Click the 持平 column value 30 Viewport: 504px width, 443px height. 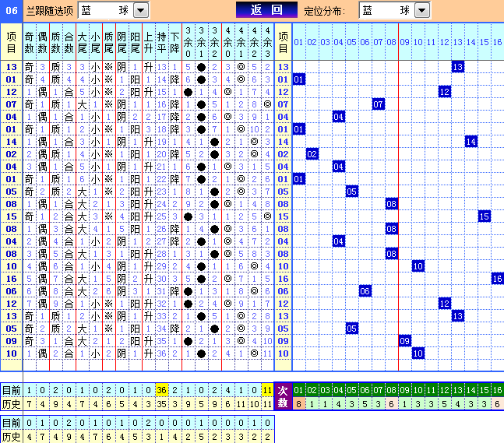162,279
